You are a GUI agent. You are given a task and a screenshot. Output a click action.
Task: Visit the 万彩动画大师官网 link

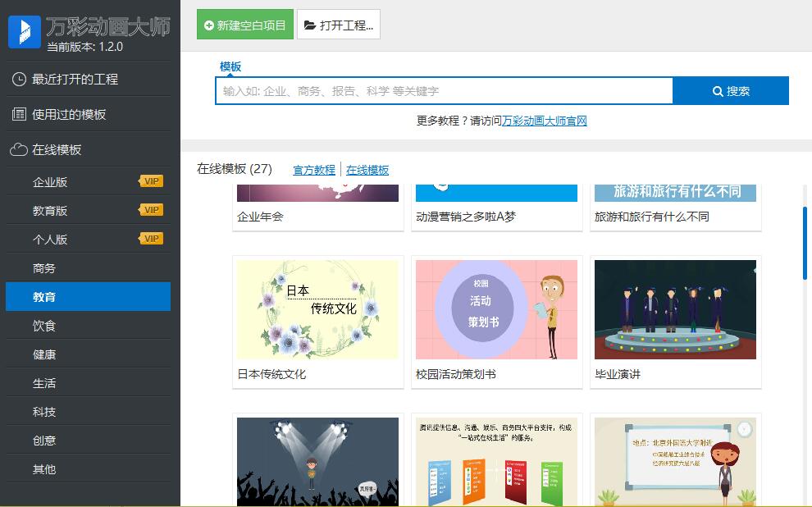click(x=545, y=121)
